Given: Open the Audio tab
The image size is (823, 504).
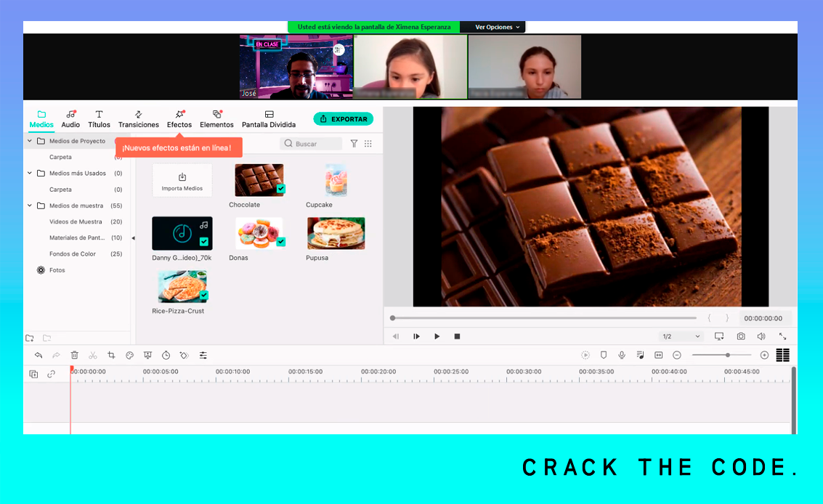Looking at the screenshot, I should pyautogui.click(x=70, y=119).
